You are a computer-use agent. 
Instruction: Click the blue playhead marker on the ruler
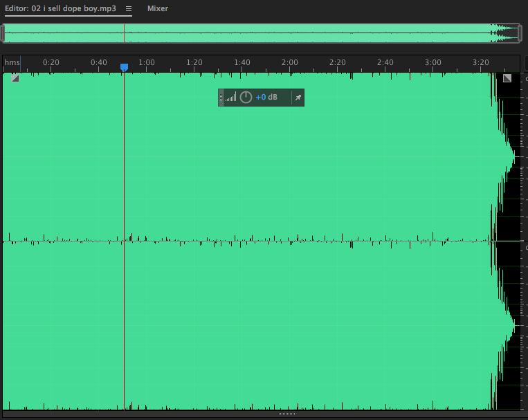coord(125,67)
